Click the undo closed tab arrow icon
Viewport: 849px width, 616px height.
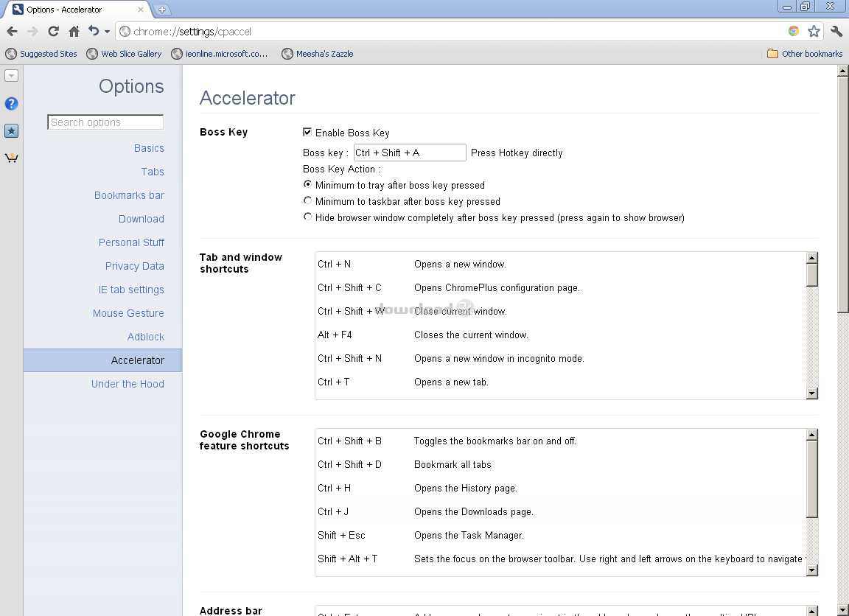(x=94, y=31)
